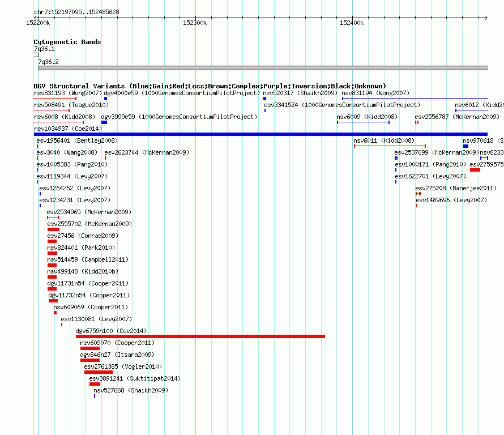Image resolution: width=504 pixels, height=435 pixels.
Task: Open the nsv824401 (Park2010) label
Action: pyautogui.click(x=81, y=248)
